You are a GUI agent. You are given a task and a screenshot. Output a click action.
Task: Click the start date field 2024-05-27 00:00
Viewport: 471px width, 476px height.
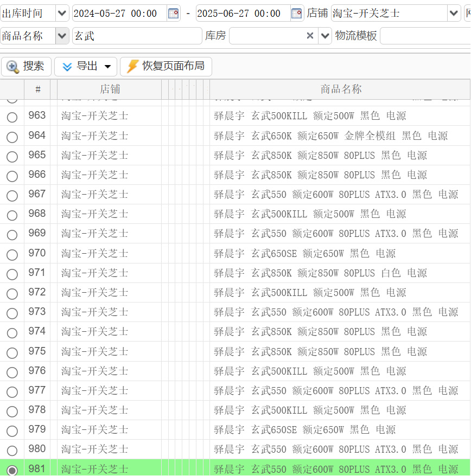pos(119,14)
